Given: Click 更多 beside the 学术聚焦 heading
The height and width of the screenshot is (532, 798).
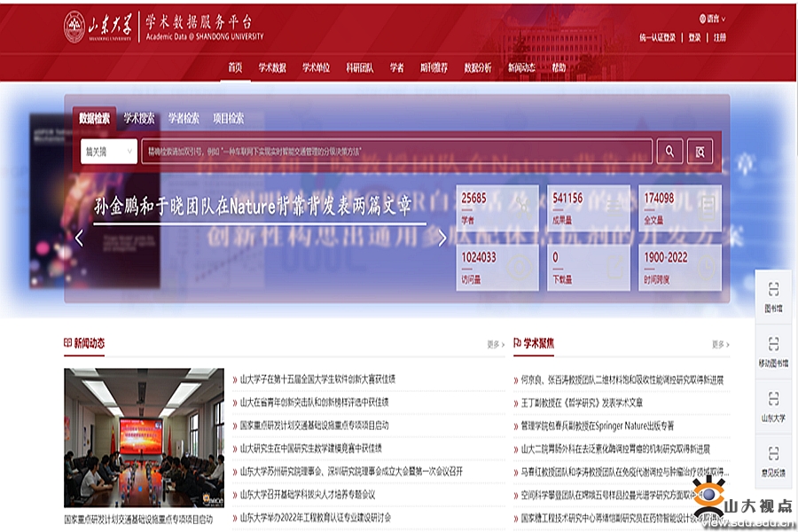Looking at the screenshot, I should click(721, 345).
